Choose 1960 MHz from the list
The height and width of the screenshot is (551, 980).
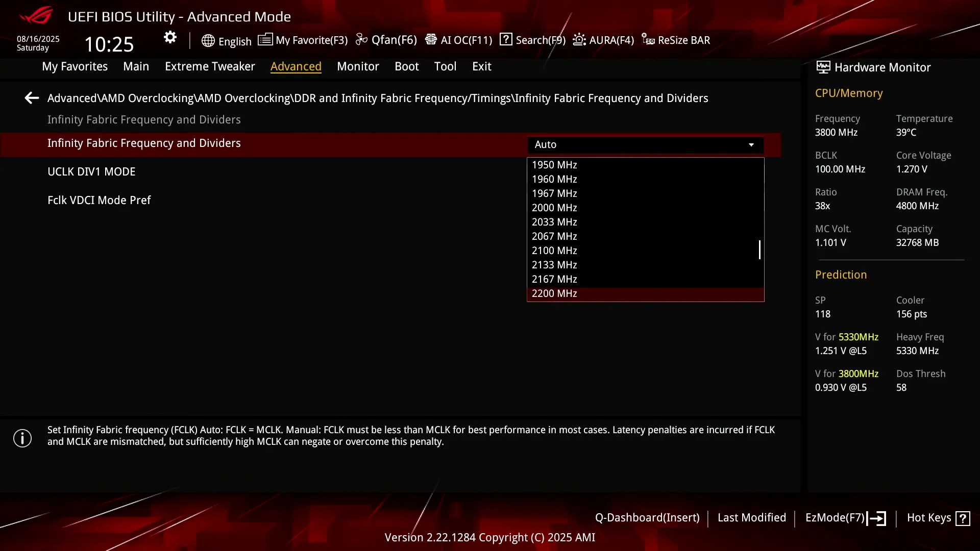click(645, 179)
